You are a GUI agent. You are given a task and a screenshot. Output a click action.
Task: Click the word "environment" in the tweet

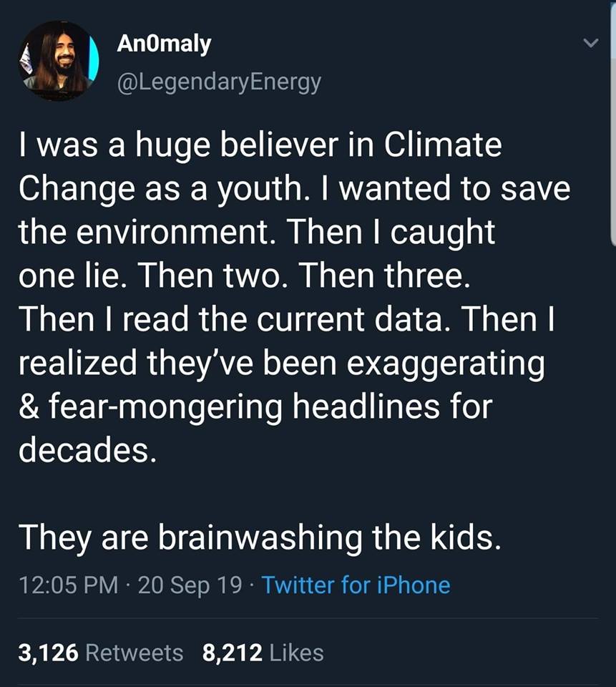(143, 233)
